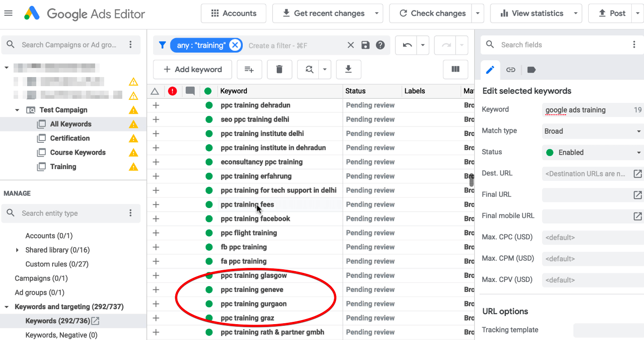Expand the Shared library entry
The image size is (644, 340).
pos(17,250)
